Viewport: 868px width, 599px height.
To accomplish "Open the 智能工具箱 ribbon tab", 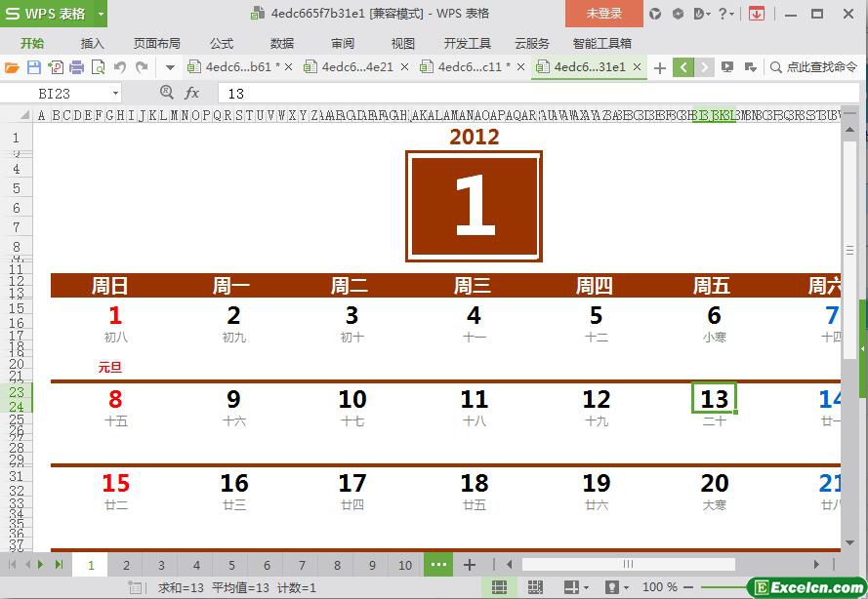I will click(601, 43).
